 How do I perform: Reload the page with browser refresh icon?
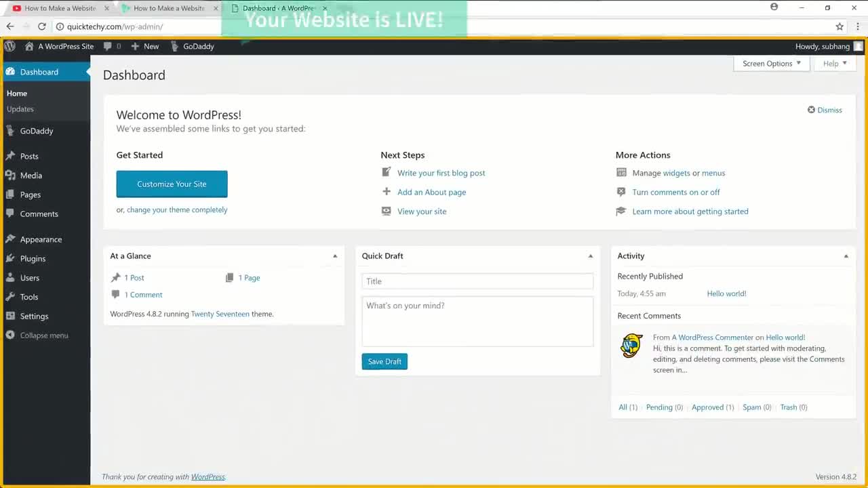click(42, 26)
